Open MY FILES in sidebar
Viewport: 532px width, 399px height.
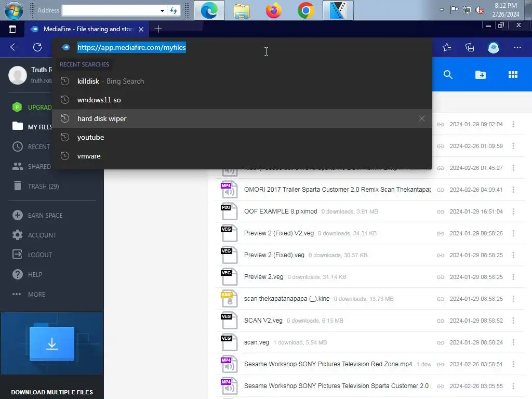pos(32,127)
